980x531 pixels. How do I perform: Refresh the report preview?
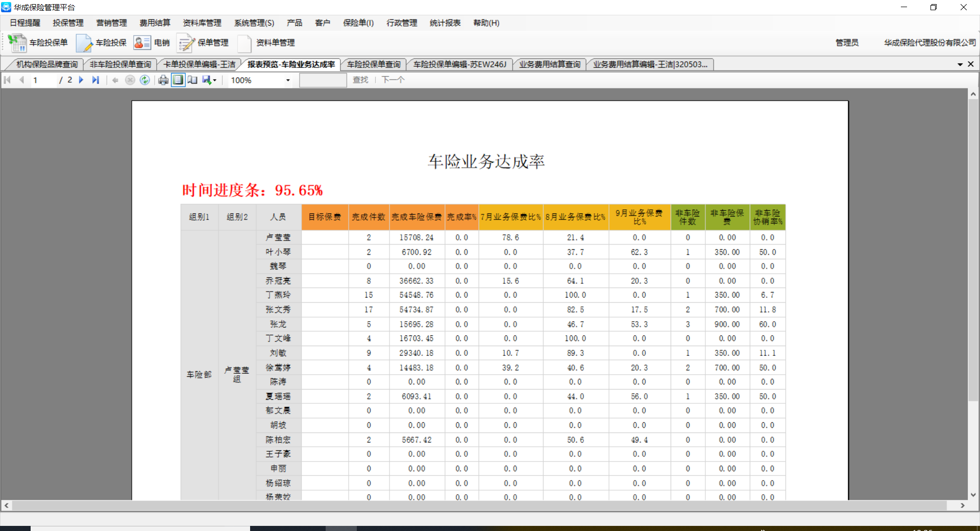(145, 80)
